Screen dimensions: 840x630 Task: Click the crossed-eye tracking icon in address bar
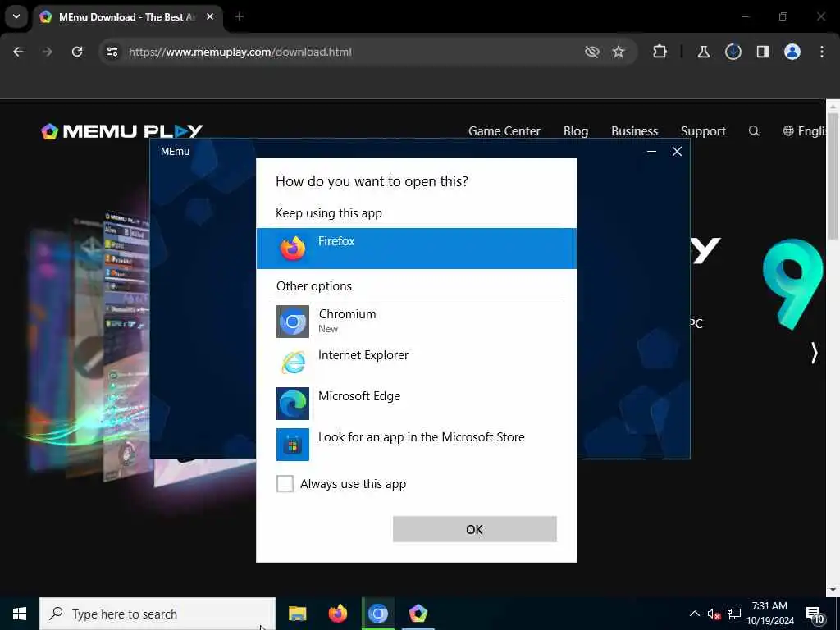(592, 52)
